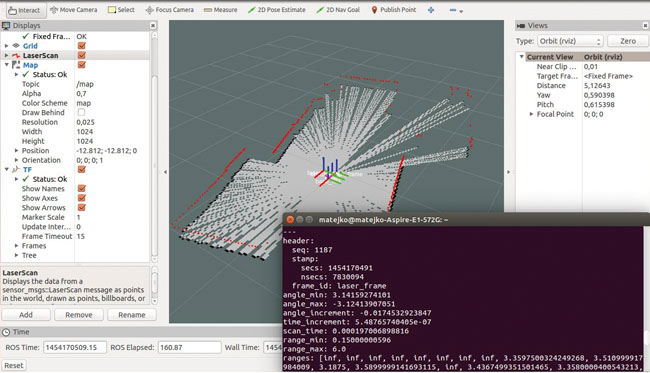Screen dimensions: 650x373
Task: Uncheck Show Axes checkbox
Action: point(82,198)
